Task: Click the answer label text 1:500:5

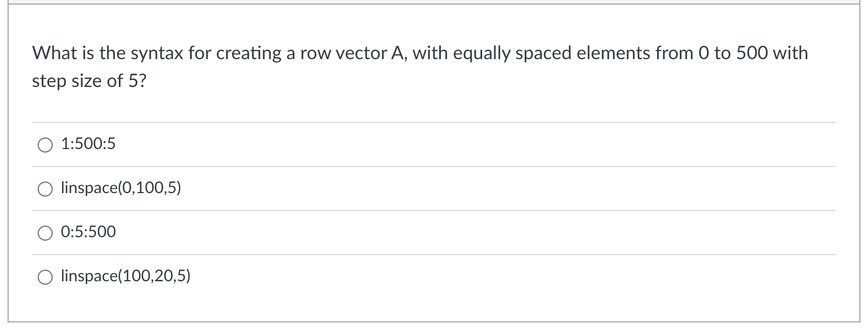Action: pos(88,144)
